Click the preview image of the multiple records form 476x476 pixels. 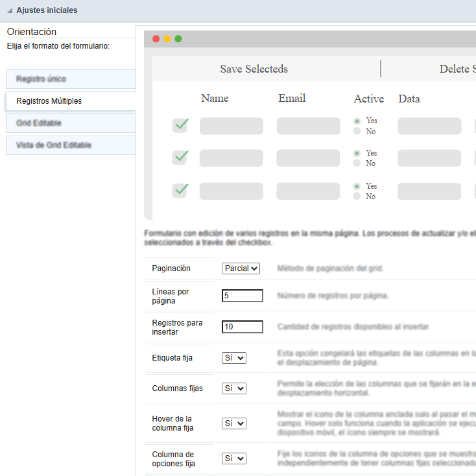(310, 125)
